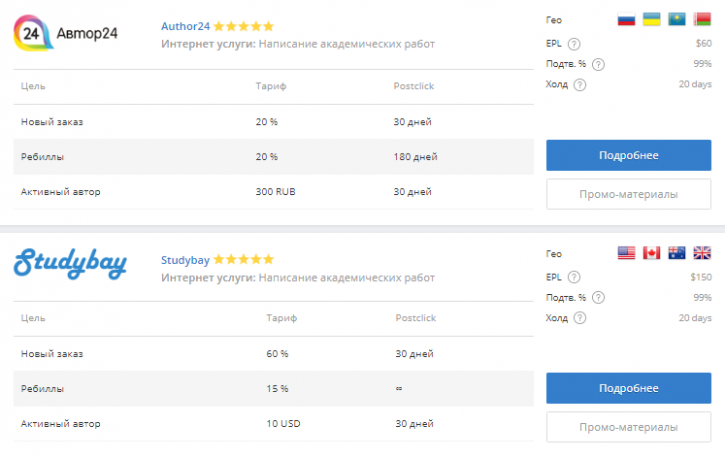Click the United Kingdom flag icon

702,253
